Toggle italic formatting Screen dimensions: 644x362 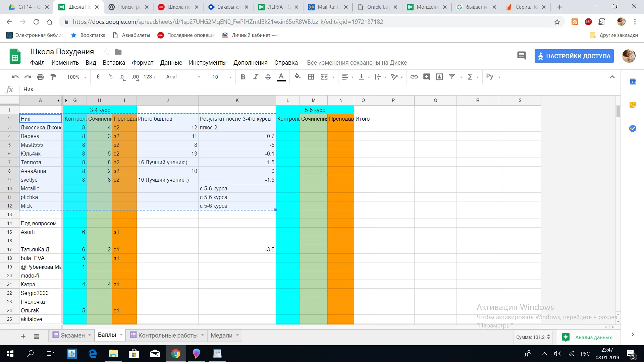tap(256, 77)
